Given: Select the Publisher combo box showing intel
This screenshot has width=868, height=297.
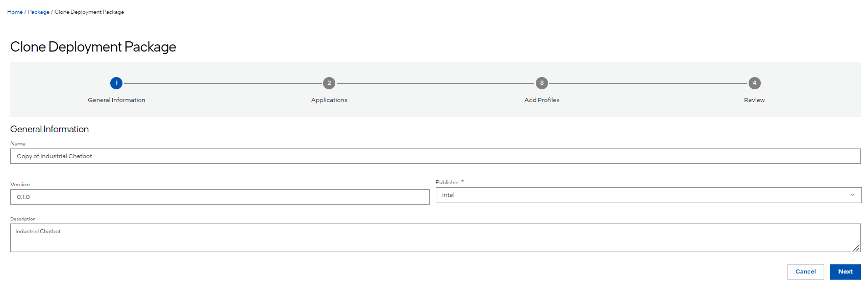Looking at the screenshot, I should pyautogui.click(x=643, y=195).
